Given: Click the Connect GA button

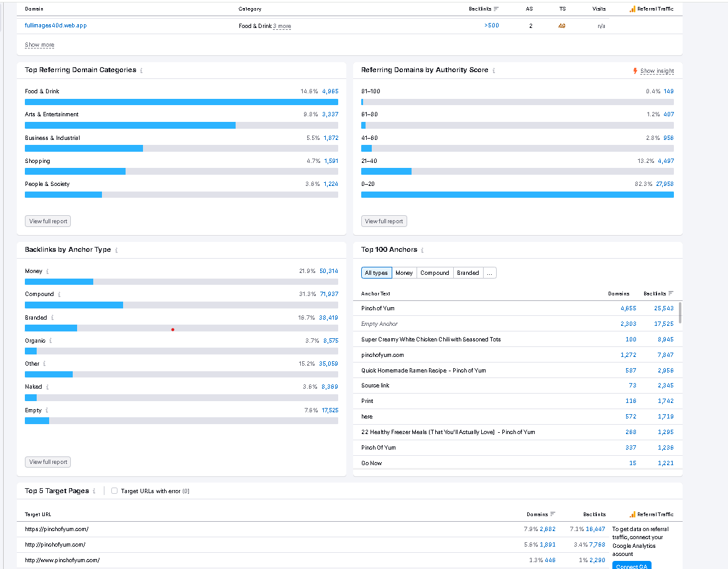Looking at the screenshot, I should 632,566.
